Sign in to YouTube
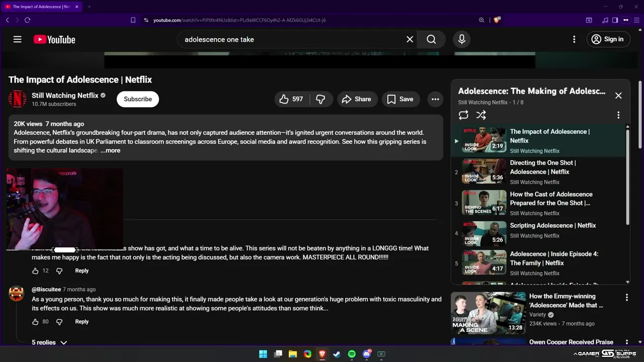The image size is (644, 362). point(608,39)
